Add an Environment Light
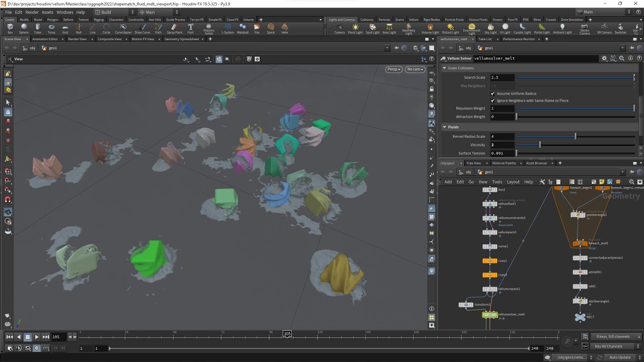The width and height of the screenshot is (644, 362). tap(471, 29)
